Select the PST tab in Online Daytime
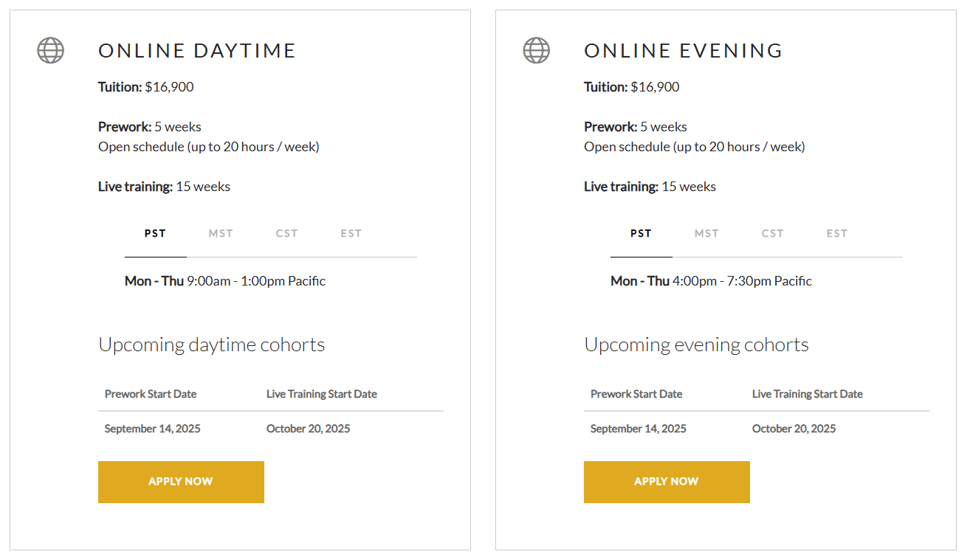 155,234
